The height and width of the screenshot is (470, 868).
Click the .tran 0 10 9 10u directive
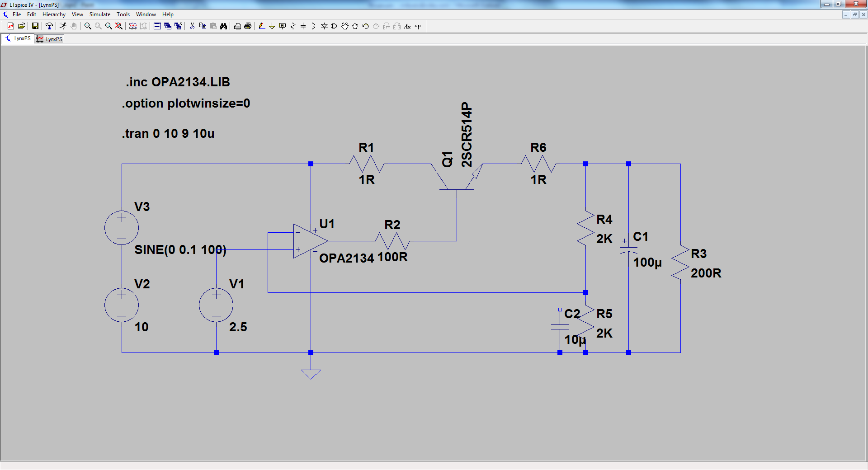168,134
